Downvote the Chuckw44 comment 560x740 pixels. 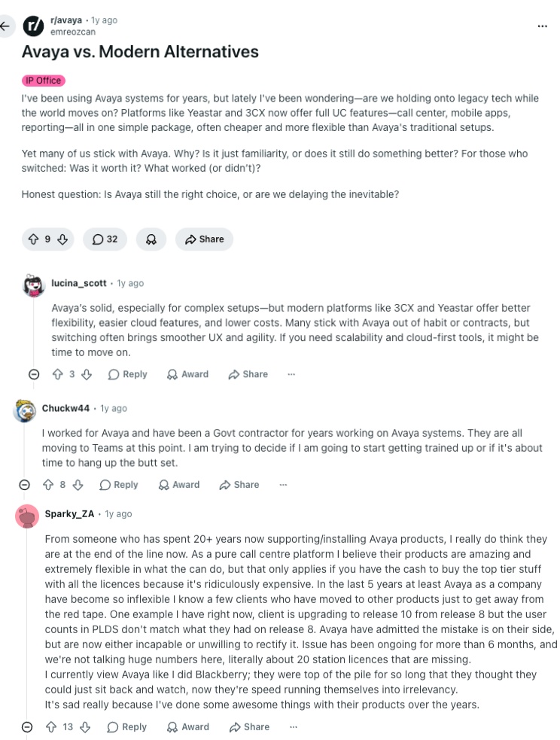coord(78,485)
